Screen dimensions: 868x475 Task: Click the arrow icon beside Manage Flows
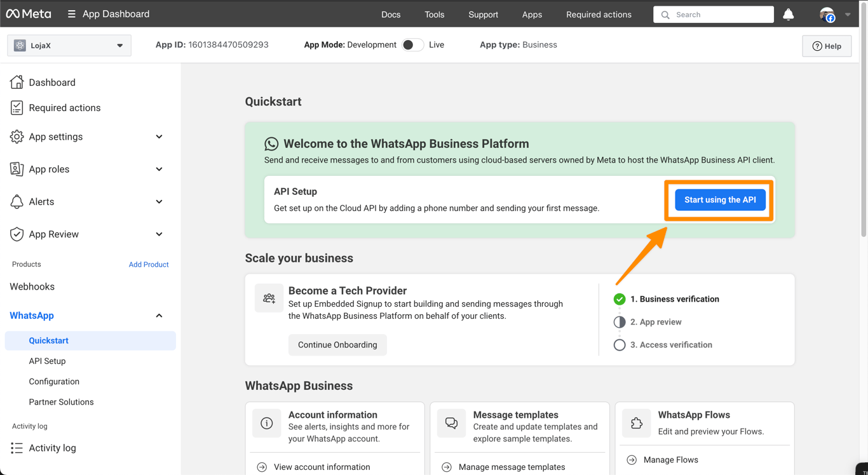pos(632,460)
